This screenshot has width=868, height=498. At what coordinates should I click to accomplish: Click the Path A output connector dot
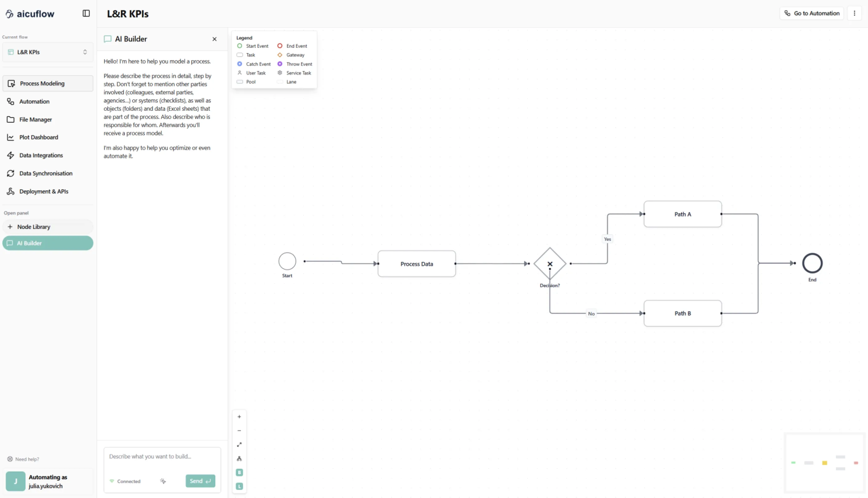pos(721,214)
